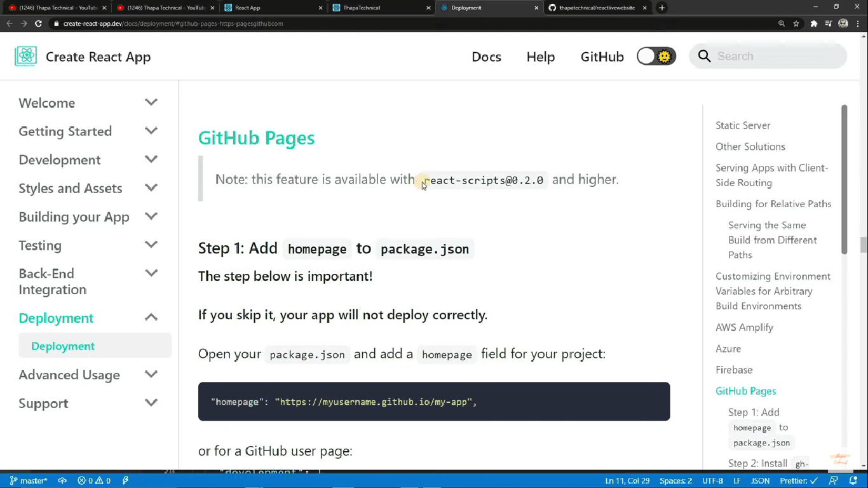Image resolution: width=868 pixels, height=488 pixels.
Task: Click the zoom magnifier icon in address bar
Action: [782, 24]
